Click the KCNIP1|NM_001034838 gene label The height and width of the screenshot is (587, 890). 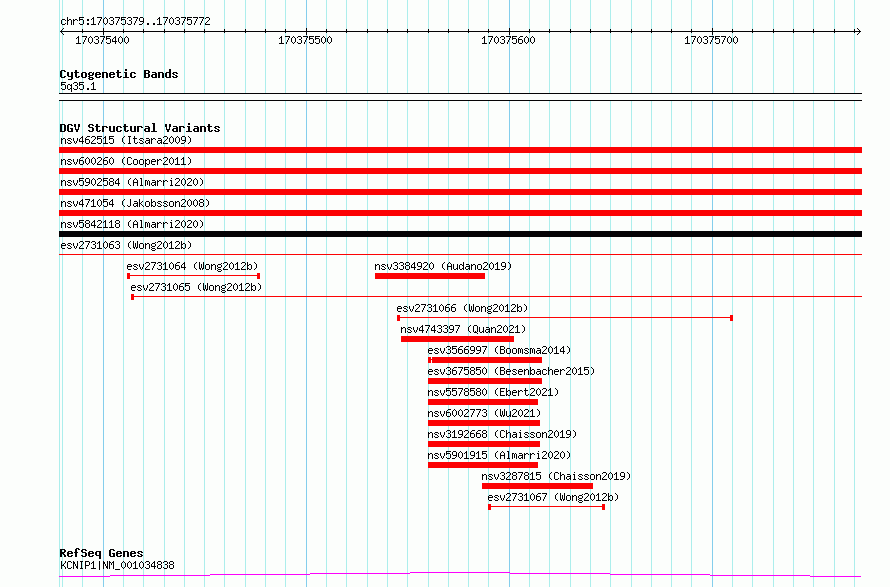point(117,565)
